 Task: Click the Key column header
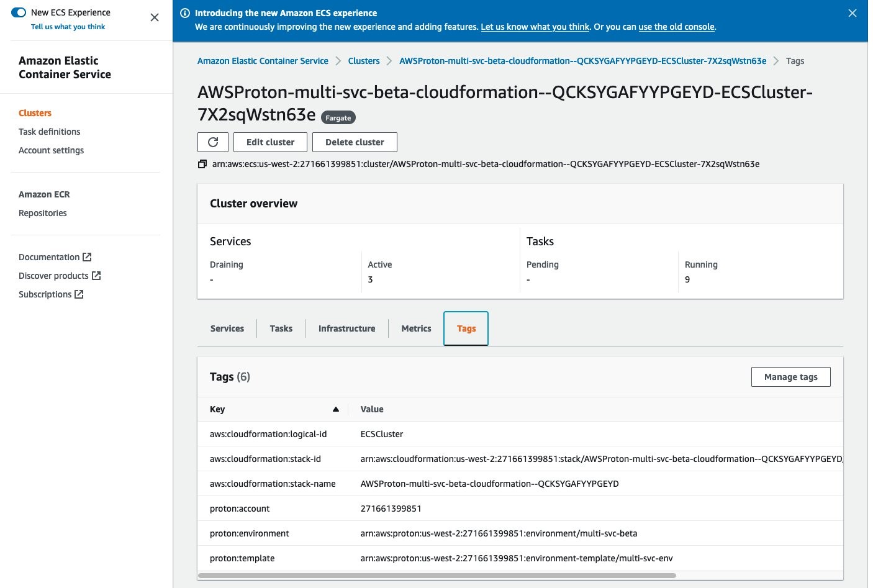coord(217,409)
